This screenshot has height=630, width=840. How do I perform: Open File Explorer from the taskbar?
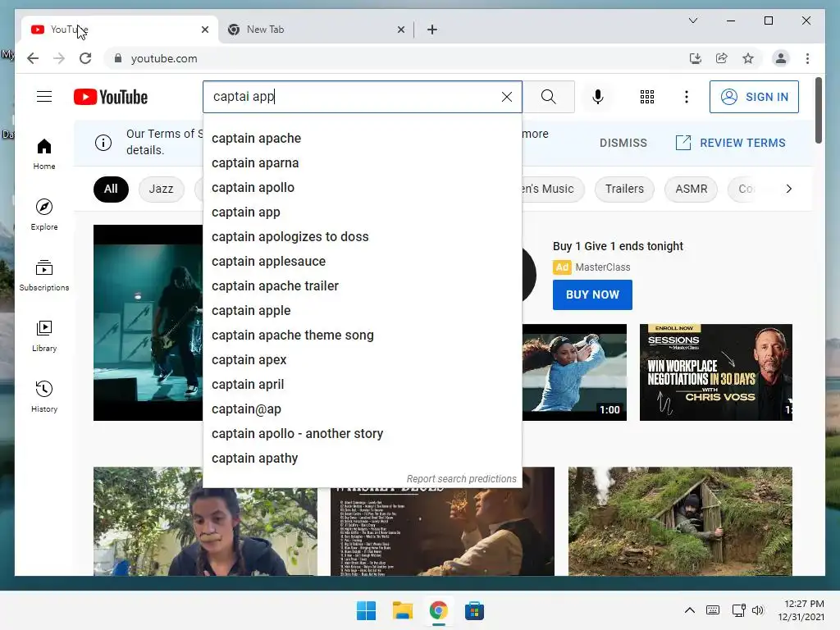402,610
